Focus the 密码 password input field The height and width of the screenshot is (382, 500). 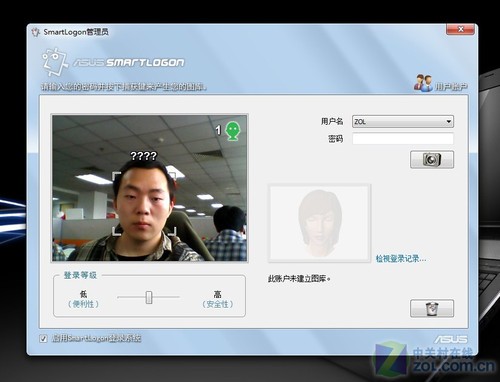(x=403, y=138)
